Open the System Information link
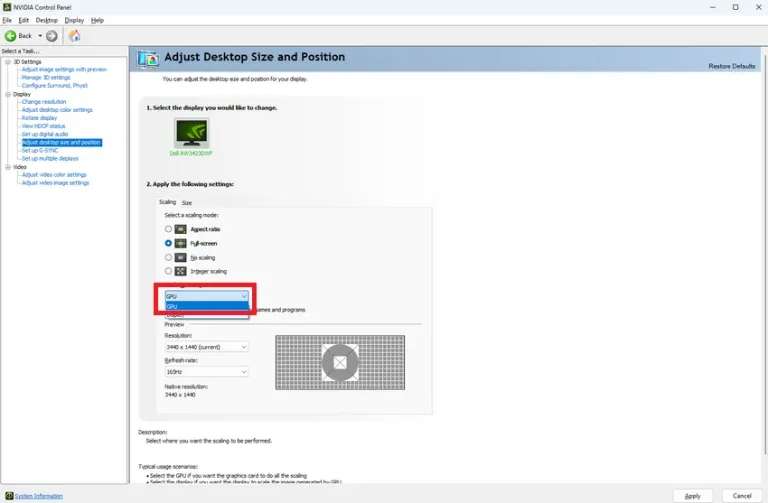Viewport: 768px width, 503px height. point(39,496)
